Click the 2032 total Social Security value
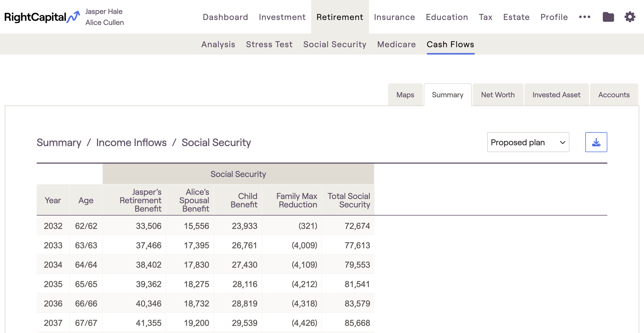Viewport: 644px width, 333px height. 357,226
